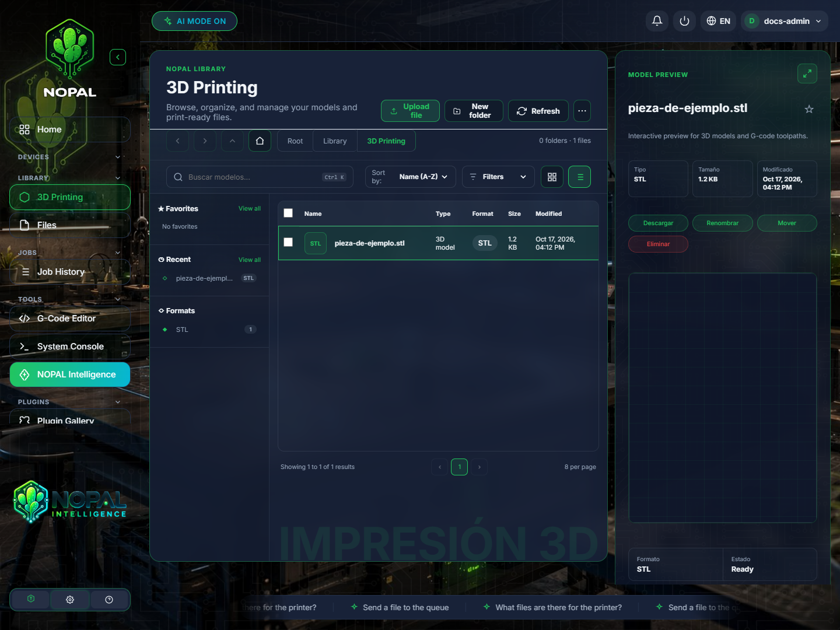
Task: Focus the Buscar modelos search field
Action: point(260,177)
